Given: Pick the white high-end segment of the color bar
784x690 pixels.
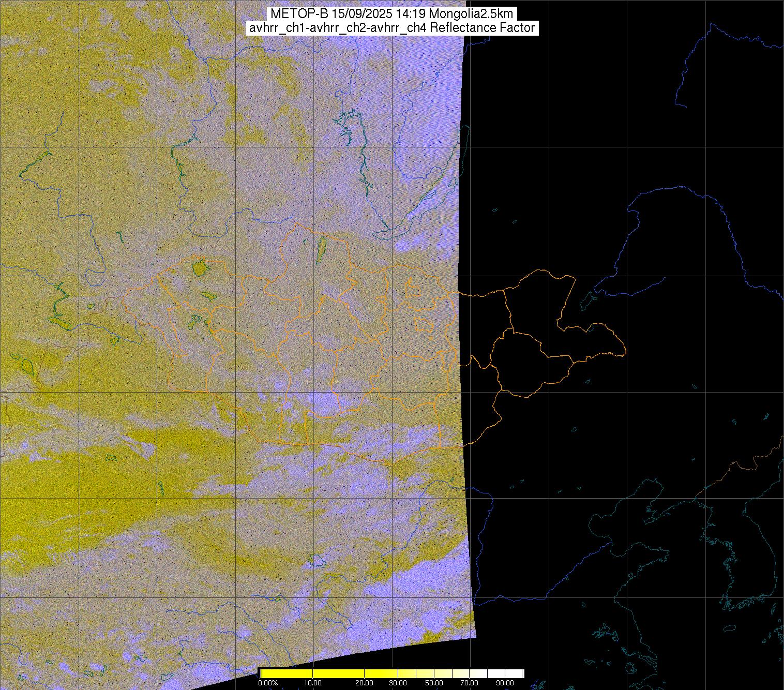Looking at the screenshot, I should [504, 673].
